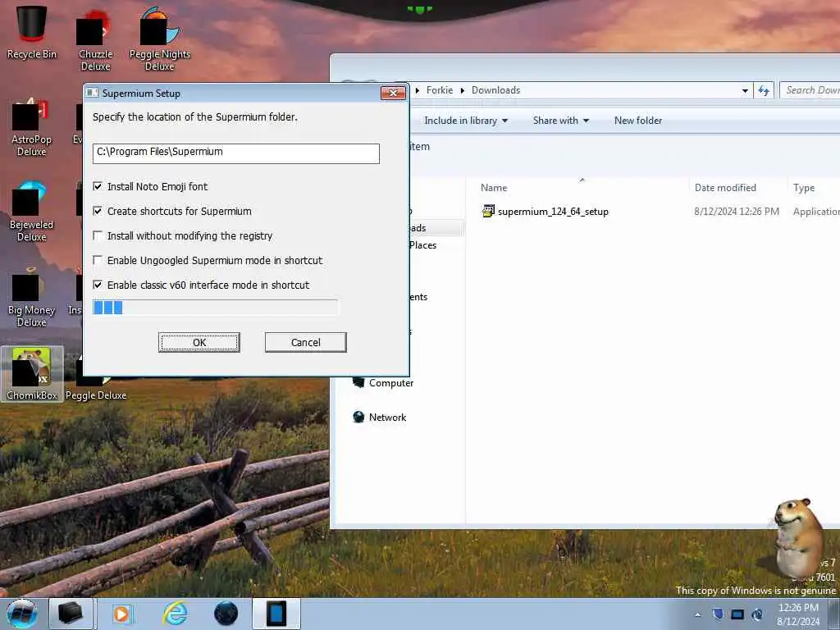Click New folder in Explorer toolbar
Image resolution: width=840 pixels, height=630 pixels.
click(637, 121)
